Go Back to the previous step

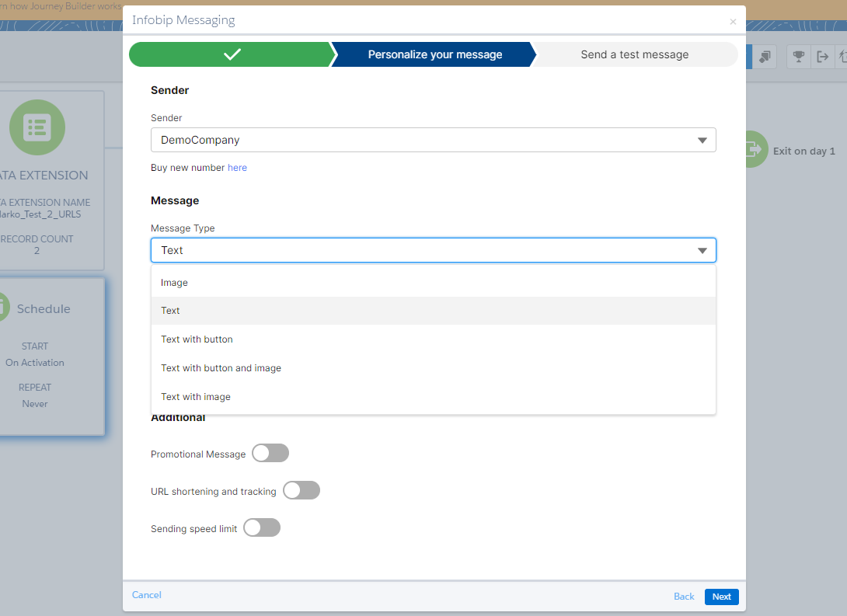click(x=683, y=597)
